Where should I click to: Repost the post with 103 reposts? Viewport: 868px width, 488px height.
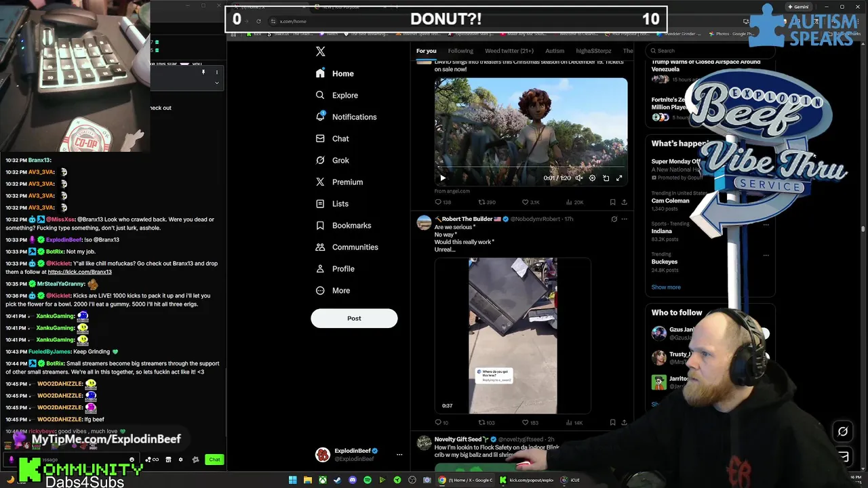coord(487,422)
